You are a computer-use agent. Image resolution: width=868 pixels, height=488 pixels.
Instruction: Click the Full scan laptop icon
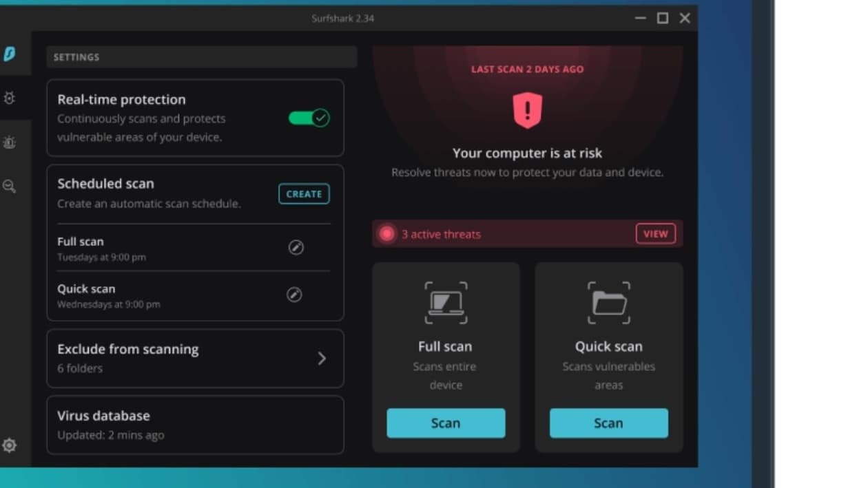tap(446, 302)
